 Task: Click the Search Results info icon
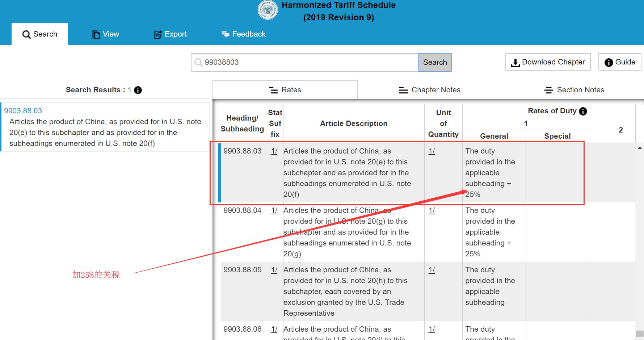tap(138, 90)
